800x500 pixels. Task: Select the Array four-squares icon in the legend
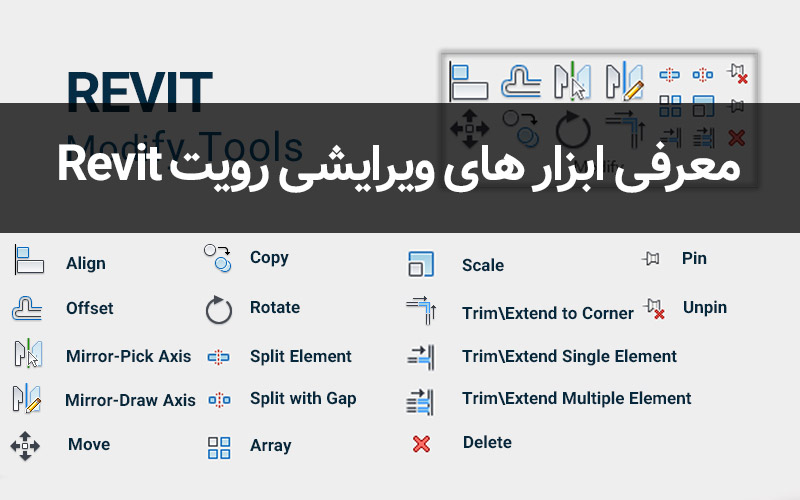click(219, 447)
